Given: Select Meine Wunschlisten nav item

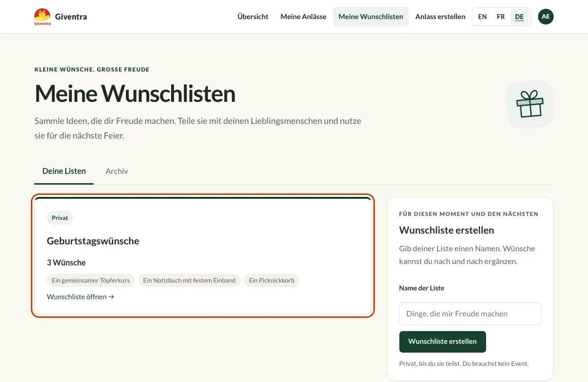Looking at the screenshot, I should point(371,17).
